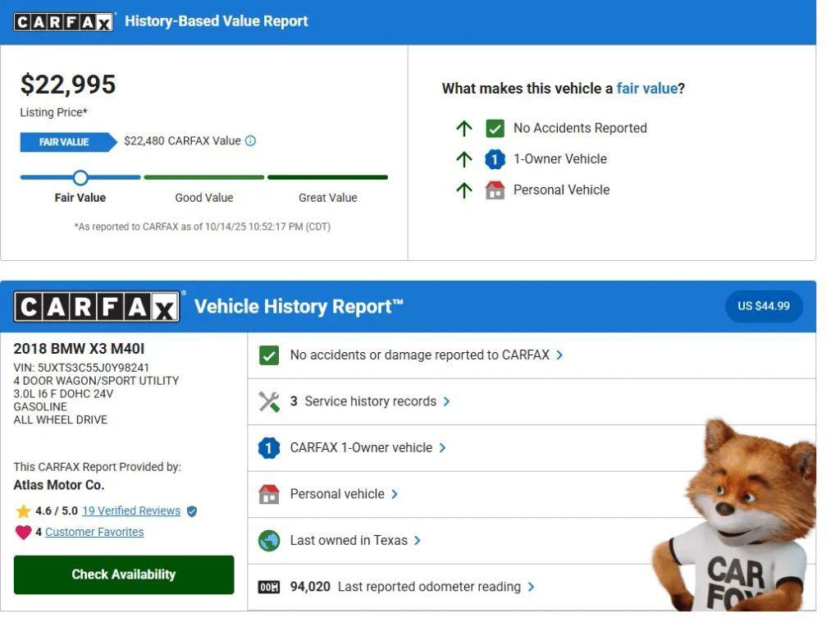Screen dimensions: 840x618
Task: Click the Fair Value slider handle
Action: [80, 177]
